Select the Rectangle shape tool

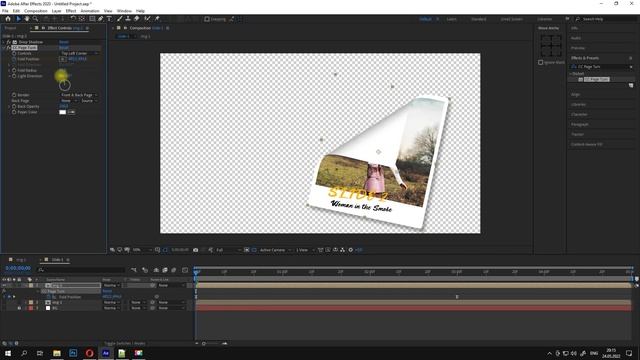tap(92, 19)
